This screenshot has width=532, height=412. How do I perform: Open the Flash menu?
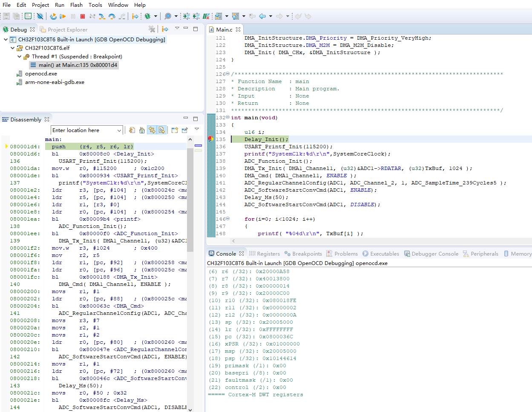click(76, 5)
